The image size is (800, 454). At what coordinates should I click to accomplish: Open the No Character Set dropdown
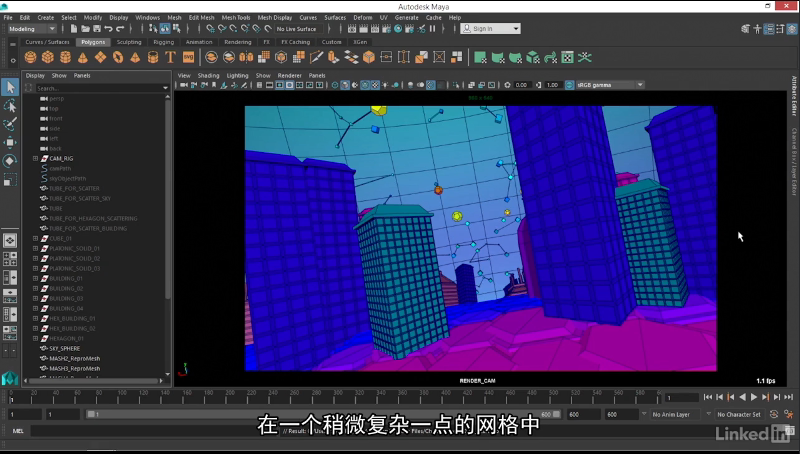tap(739, 414)
